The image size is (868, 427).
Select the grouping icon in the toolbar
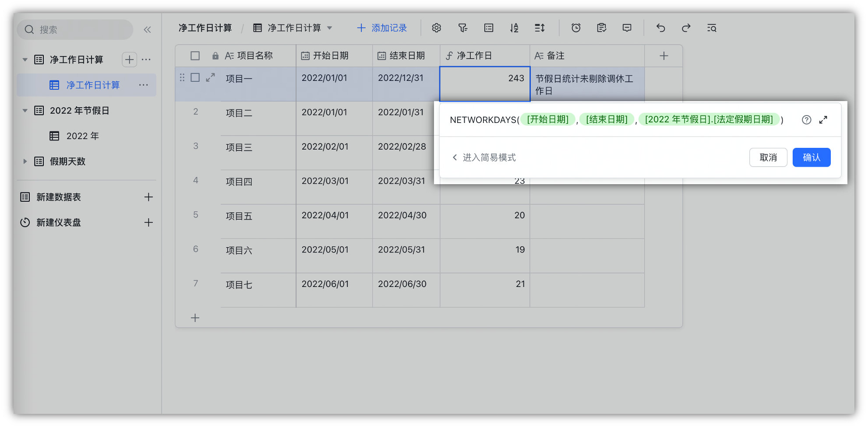(x=488, y=28)
